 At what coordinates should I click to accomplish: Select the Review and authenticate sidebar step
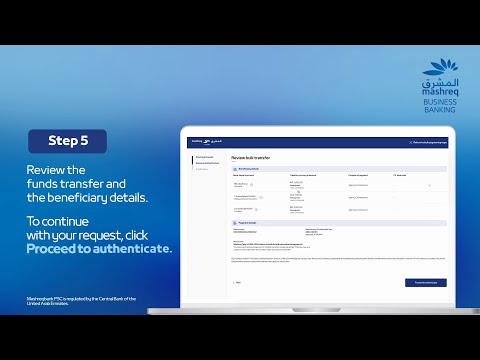coord(207,163)
